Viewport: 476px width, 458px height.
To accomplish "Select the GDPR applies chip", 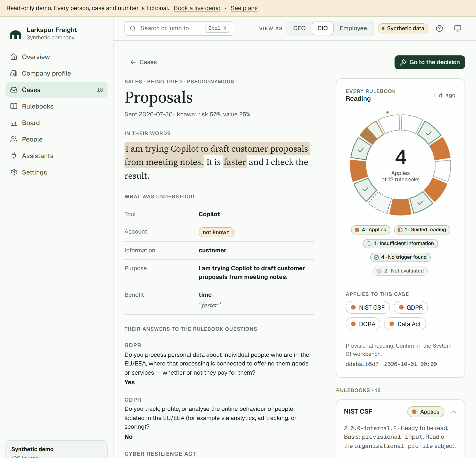I will [410, 307].
